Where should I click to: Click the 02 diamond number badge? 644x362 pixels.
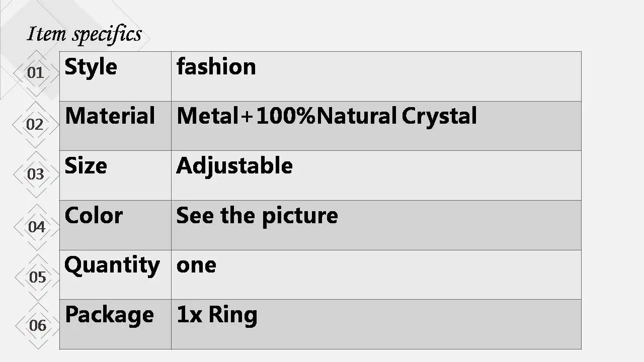35,124
